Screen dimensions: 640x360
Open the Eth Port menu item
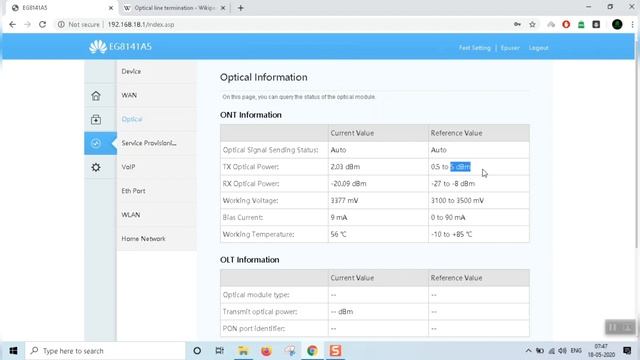coord(157,191)
